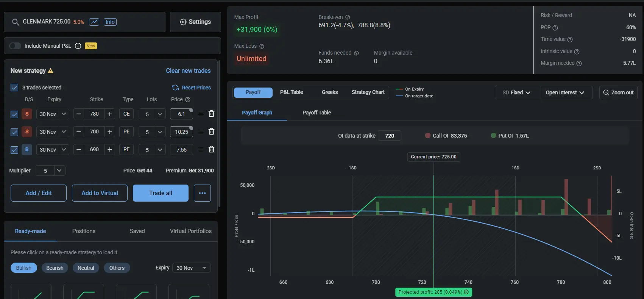Delete the 700 PE trade
Viewport: 644px width, 299px height.
[212, 131]
